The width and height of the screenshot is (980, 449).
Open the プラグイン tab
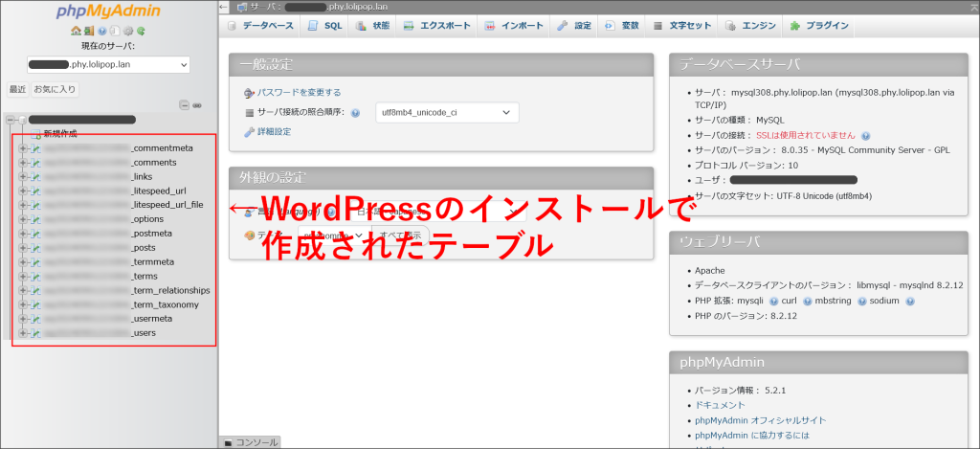coord(819,26)
